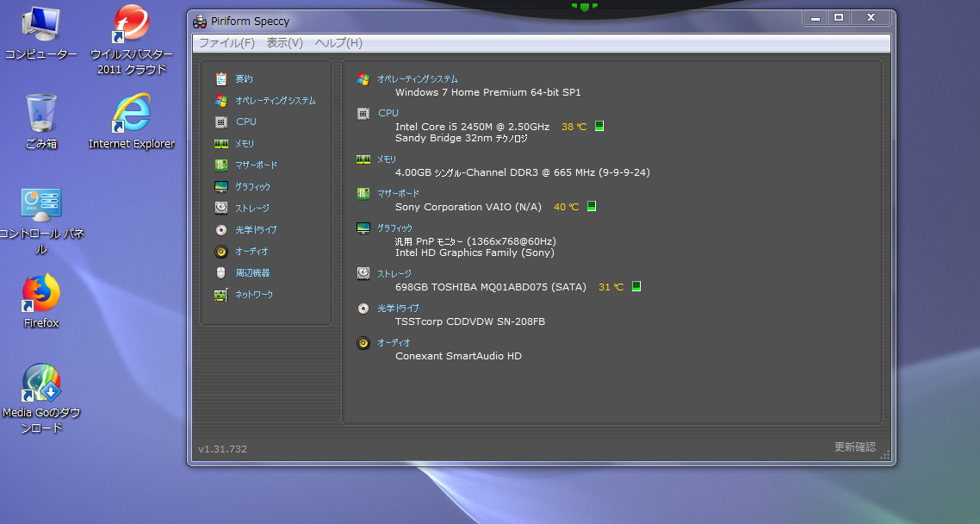Click the 698GB TOSHIBA MQ01ABD075 text
This screenshot has width=980, height=524.
(x=491, y=287)
